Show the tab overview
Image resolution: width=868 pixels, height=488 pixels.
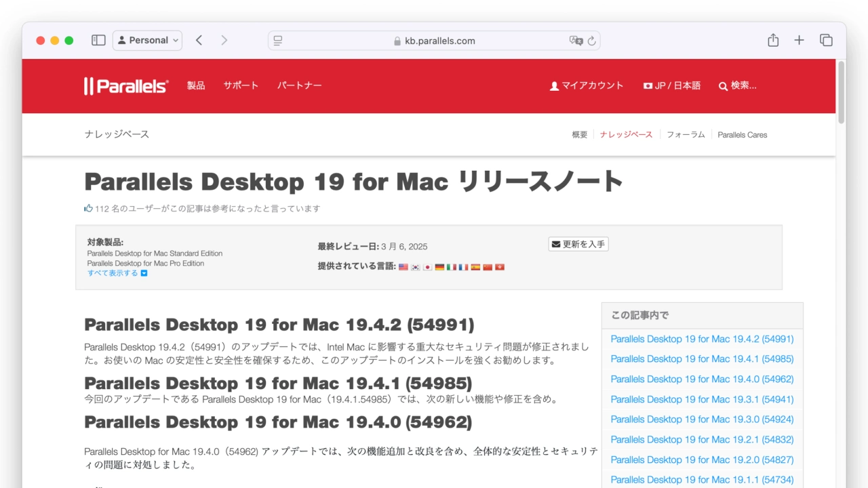pyautogui.click(x=826, y=41)
